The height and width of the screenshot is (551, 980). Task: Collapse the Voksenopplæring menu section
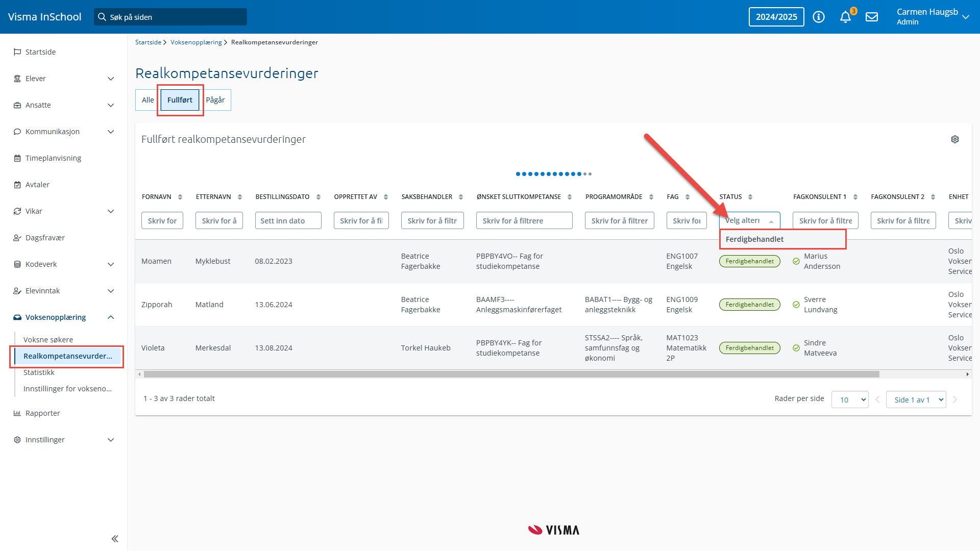111,317
